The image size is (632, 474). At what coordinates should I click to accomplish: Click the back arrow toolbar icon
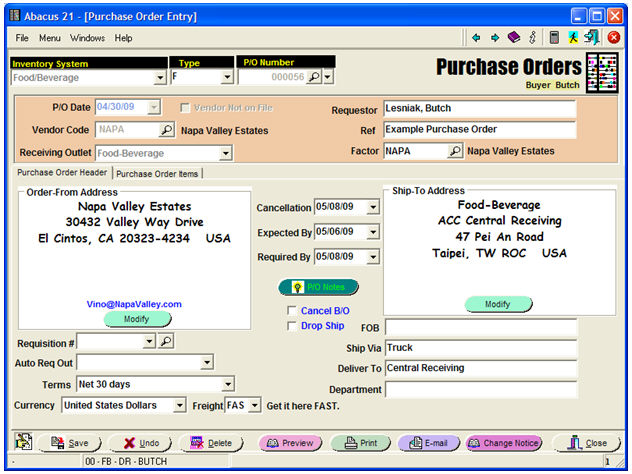click(x=477, y=38)
